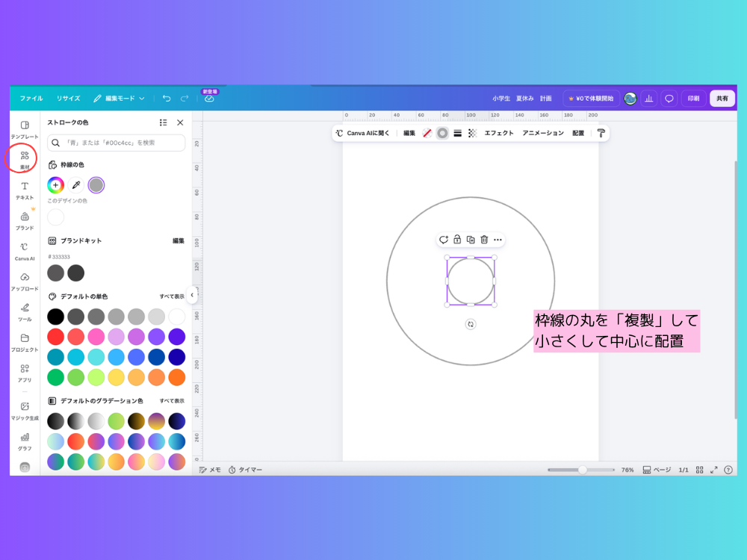Open the border style lines icon
The width and height of the screenshot is (747, 560).
(457, 134)
